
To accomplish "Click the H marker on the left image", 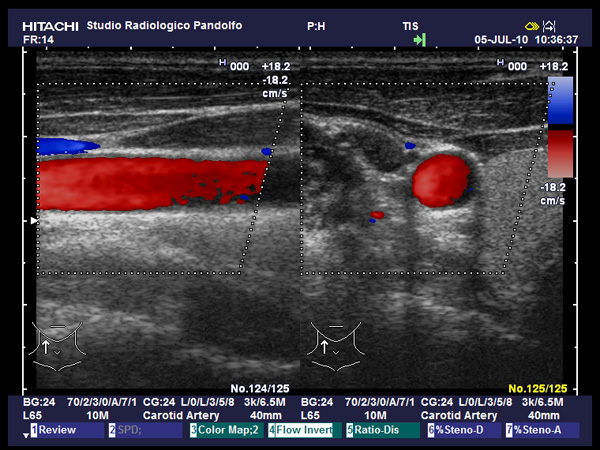I will click(x=222, y=62).
